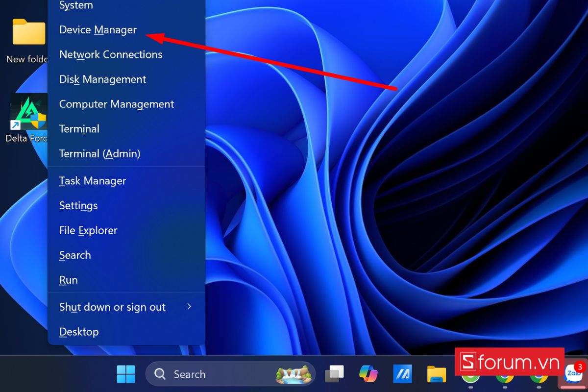Choose Terminal (Admin)
The width and height of the screenshot is (588, 392).
click(x=126, y=153)
